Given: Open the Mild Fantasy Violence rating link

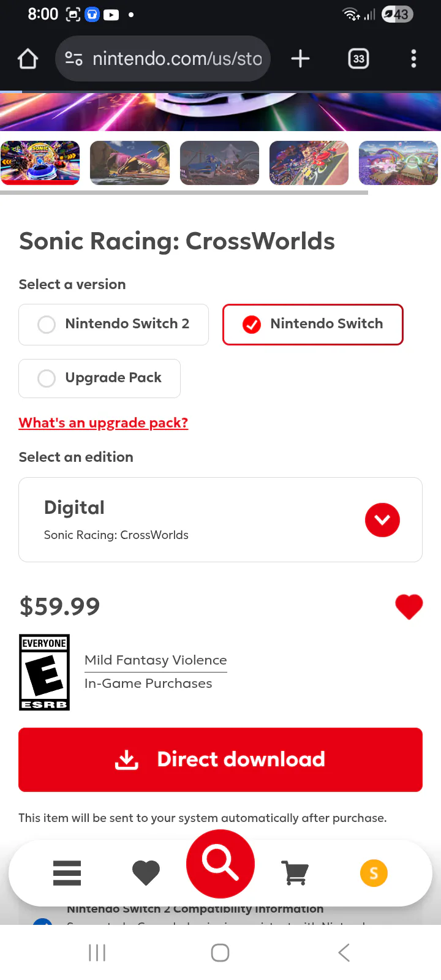Looking at the screenshot, I should [x=156, y=660].
